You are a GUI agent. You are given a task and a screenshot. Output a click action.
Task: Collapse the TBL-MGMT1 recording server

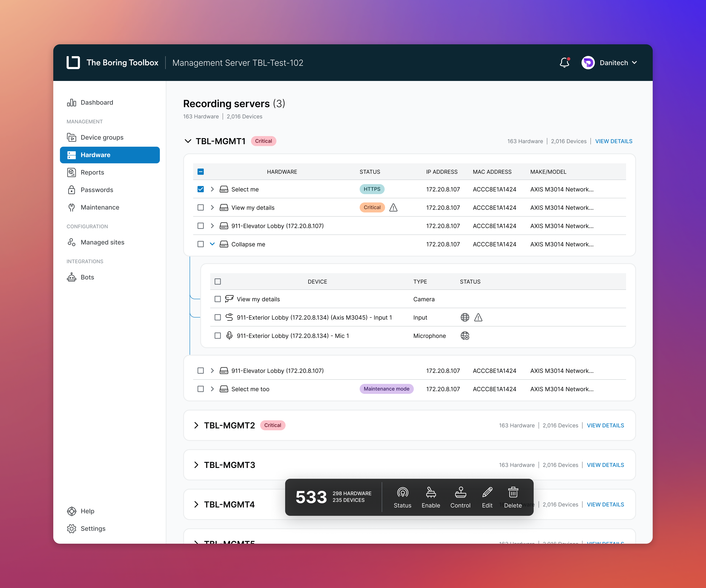pyautogui.click(x=188, y=141)
